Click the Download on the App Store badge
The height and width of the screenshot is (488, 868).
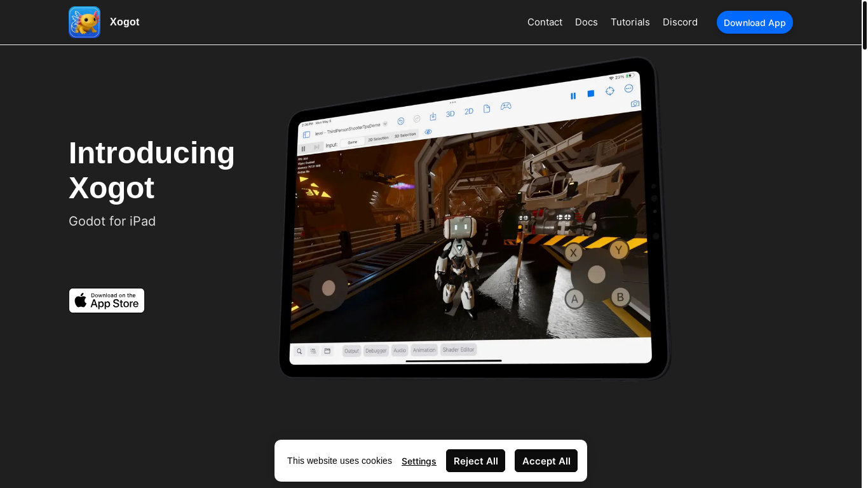[x=107, y=301]
